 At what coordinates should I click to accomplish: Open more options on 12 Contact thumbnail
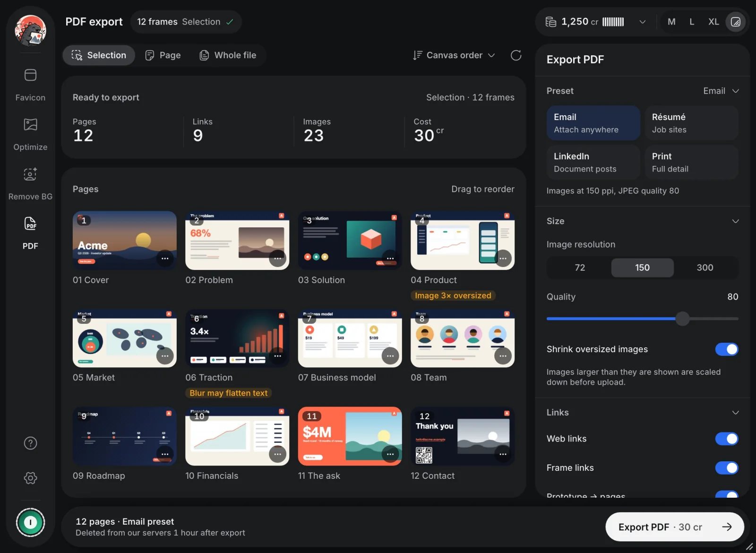(x=503, y=454)
